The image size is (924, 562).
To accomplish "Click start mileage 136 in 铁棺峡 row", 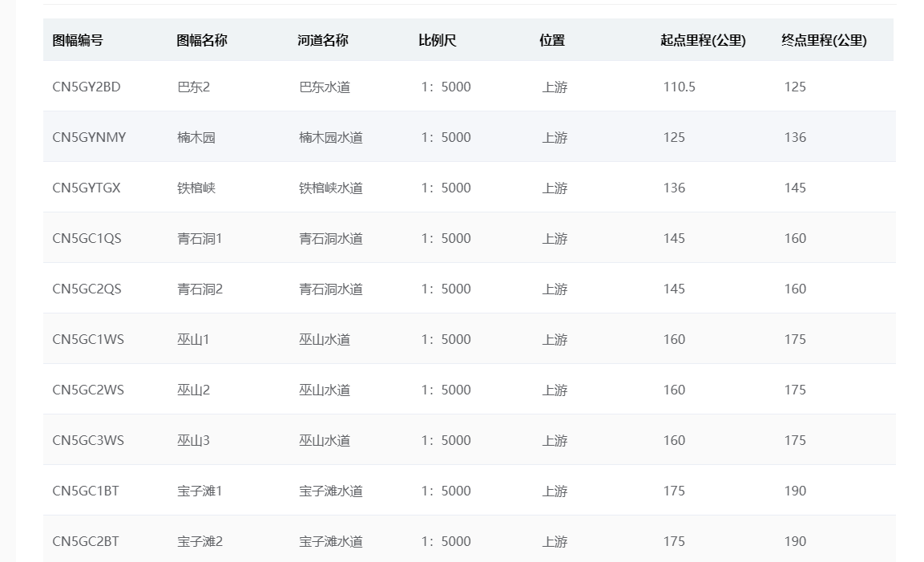I will [x=674, y=188].
